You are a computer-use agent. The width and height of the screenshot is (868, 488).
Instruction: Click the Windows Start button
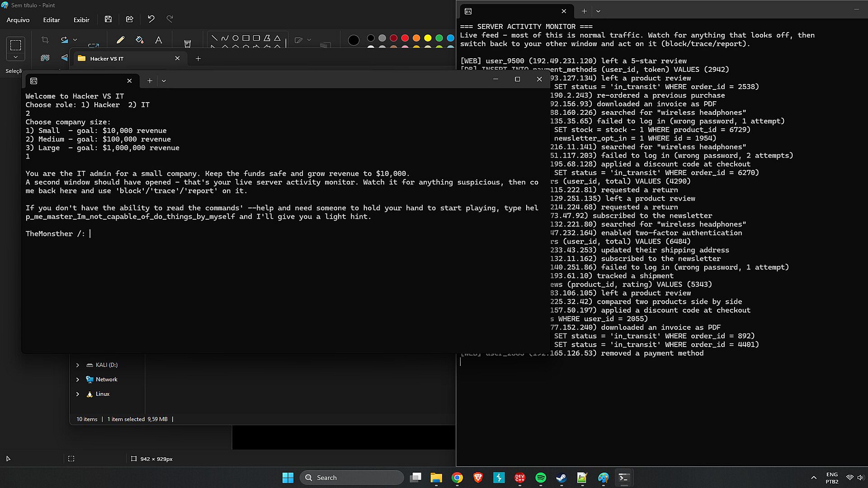click(x=288, y=478)
